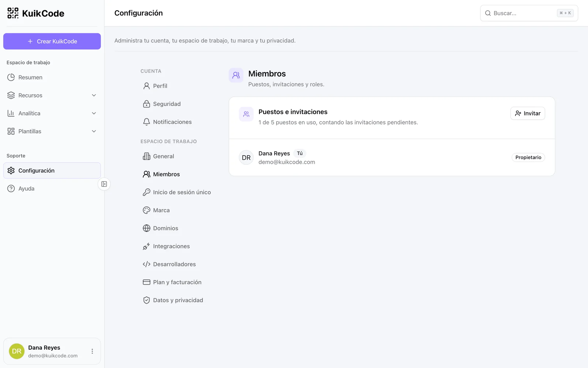Click the green DR avatar in sidebar footer
Viewport: 588px width, 368px height.
point(17,351)
